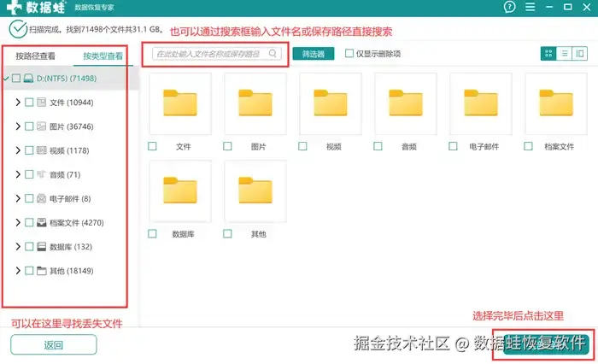The image size is (598, 364).
Task: Open the 文件 folder thumbnail
Action: [180, 103]
